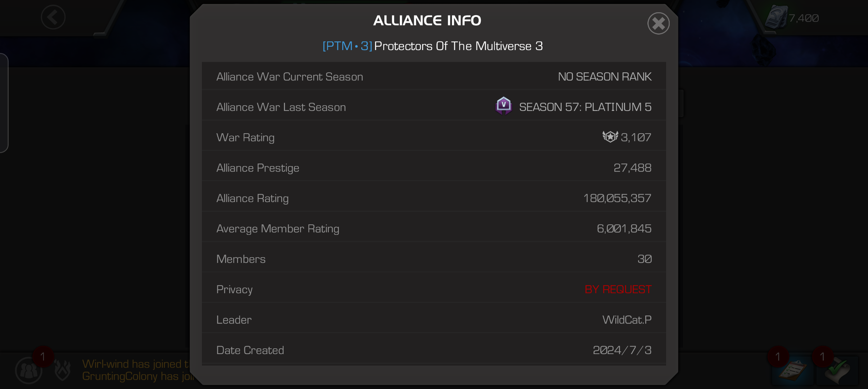
Task: Tap the Platinum 5 season badge icon
Action: point(503,106)
